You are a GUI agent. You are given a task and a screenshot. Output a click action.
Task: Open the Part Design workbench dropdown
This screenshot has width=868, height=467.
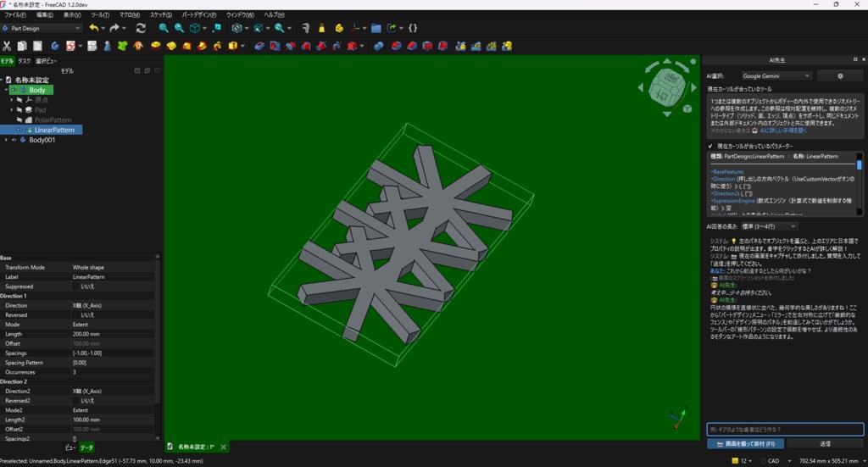click(42, 28)
